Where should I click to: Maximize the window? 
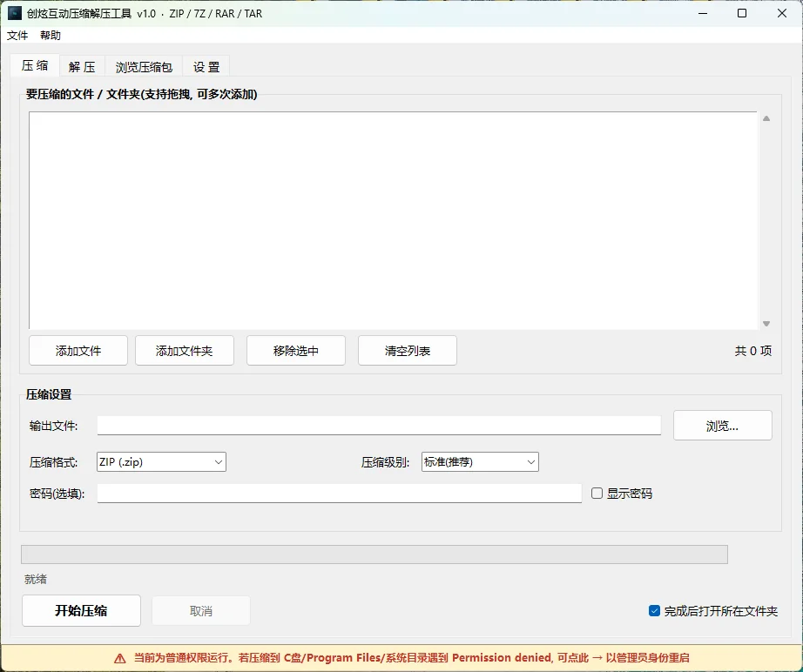tap(742, 13)
